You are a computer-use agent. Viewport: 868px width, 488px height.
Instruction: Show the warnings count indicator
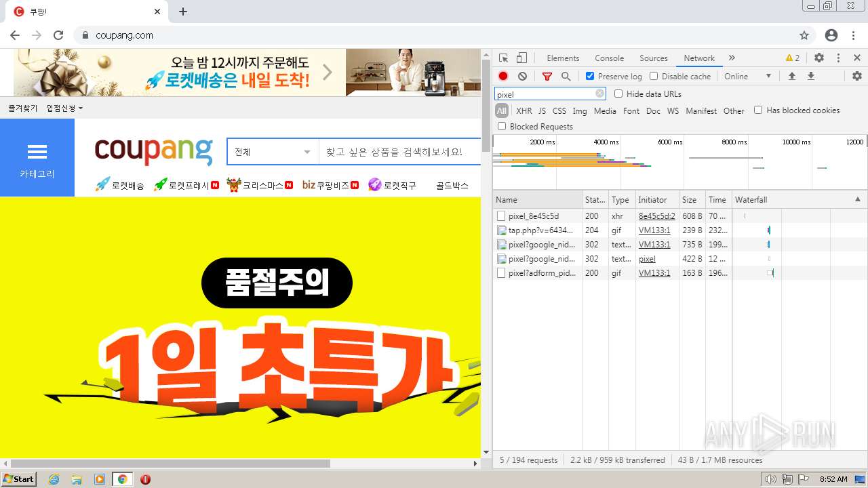pyautogui.click(x=793, y=58)
